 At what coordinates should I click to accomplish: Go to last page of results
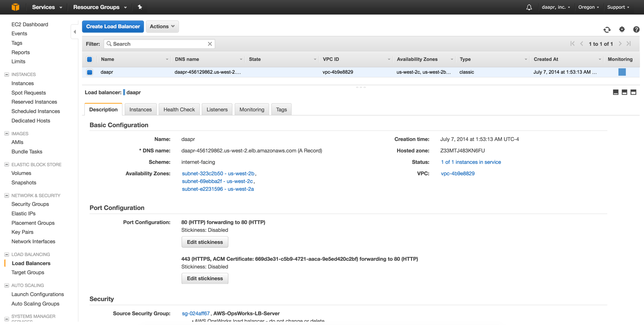click(629, 44)
